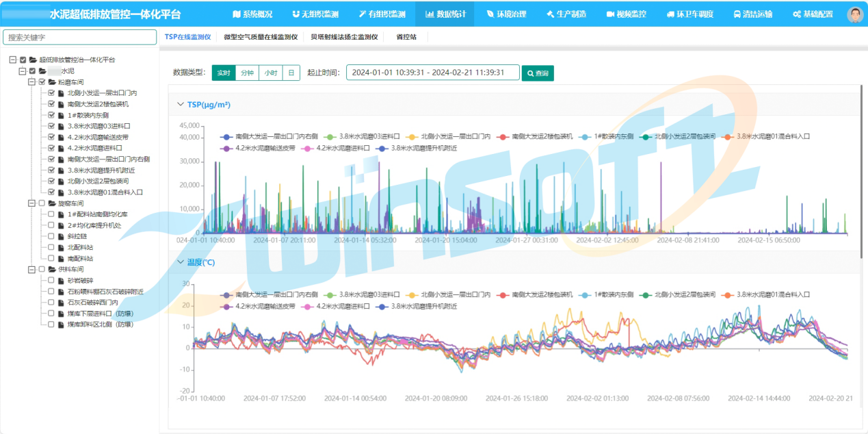The height and width of the screenshot is (434, 868).
Task: Click the 生产制造 hammer icon
Action: [551, 14]
